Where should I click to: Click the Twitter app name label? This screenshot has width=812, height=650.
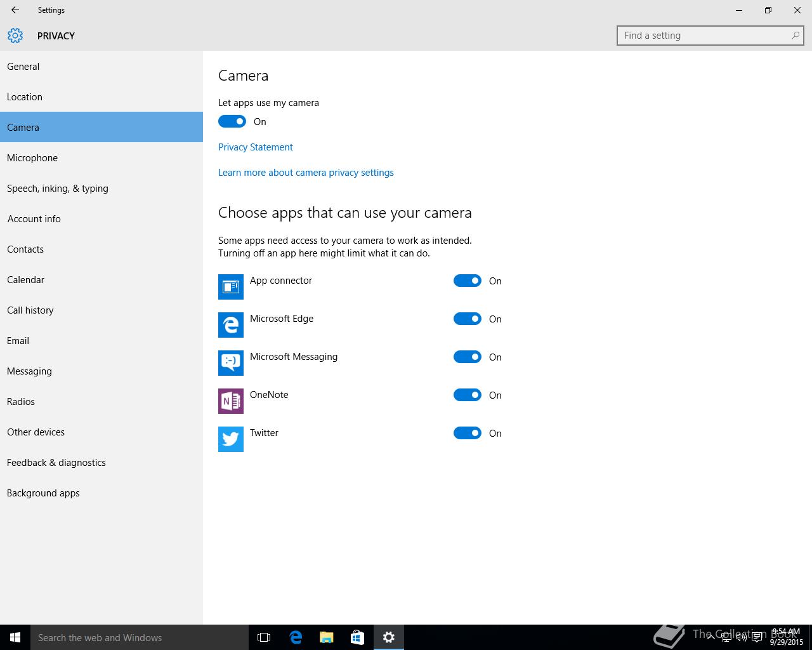click(x=264, y=433)
